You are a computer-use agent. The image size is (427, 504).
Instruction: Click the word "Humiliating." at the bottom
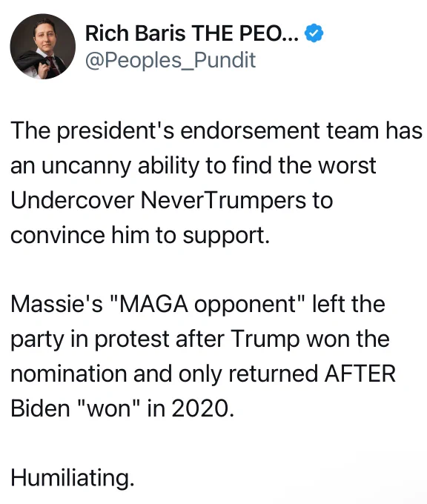point(73,477)
